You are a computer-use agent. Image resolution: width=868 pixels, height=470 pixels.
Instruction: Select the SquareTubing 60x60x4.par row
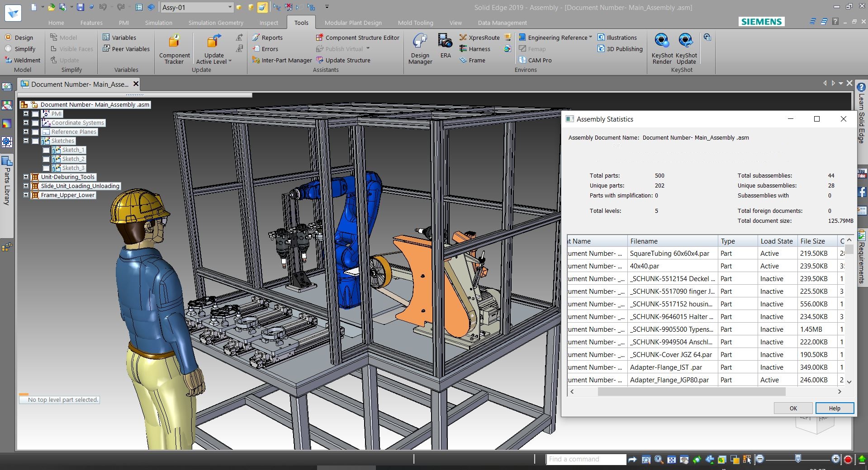[706, 254]
